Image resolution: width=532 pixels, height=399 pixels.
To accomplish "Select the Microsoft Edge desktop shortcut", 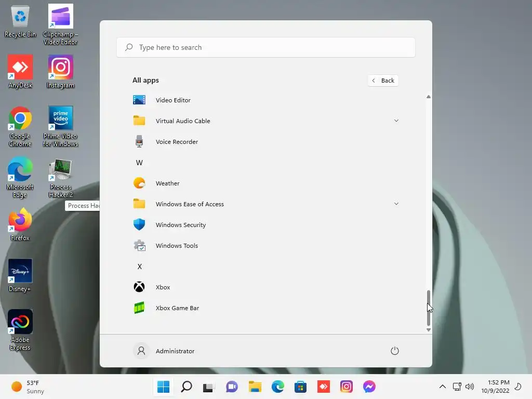I will point(20,177).
